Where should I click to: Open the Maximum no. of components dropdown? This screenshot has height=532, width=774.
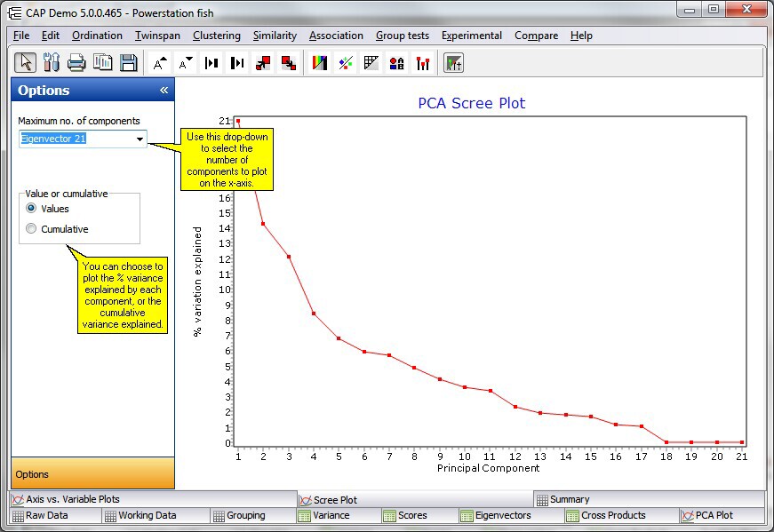coord(140,139)
